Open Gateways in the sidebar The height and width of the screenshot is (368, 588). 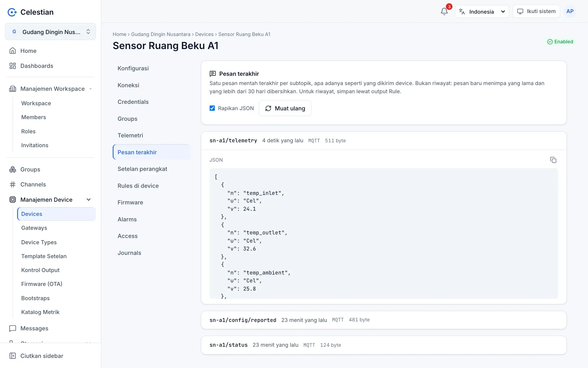[x=56, y=228]
